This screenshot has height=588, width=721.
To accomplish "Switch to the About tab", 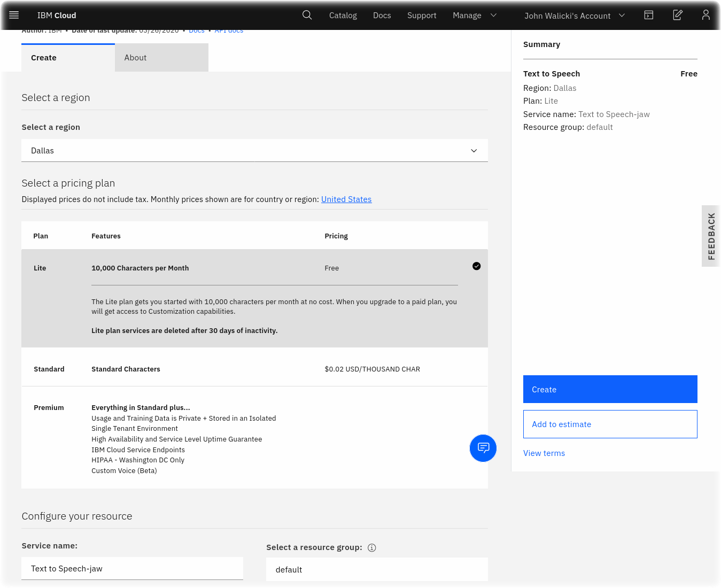I will (161, 58).
